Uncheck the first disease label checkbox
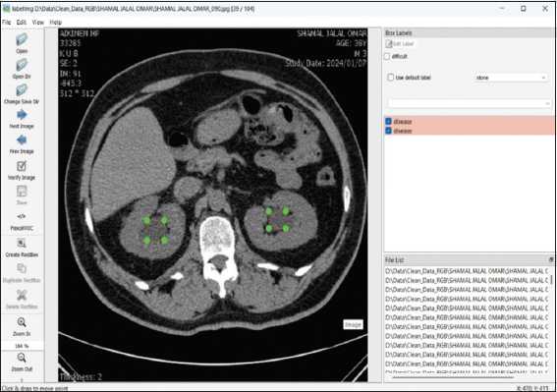 coord(389,122)
